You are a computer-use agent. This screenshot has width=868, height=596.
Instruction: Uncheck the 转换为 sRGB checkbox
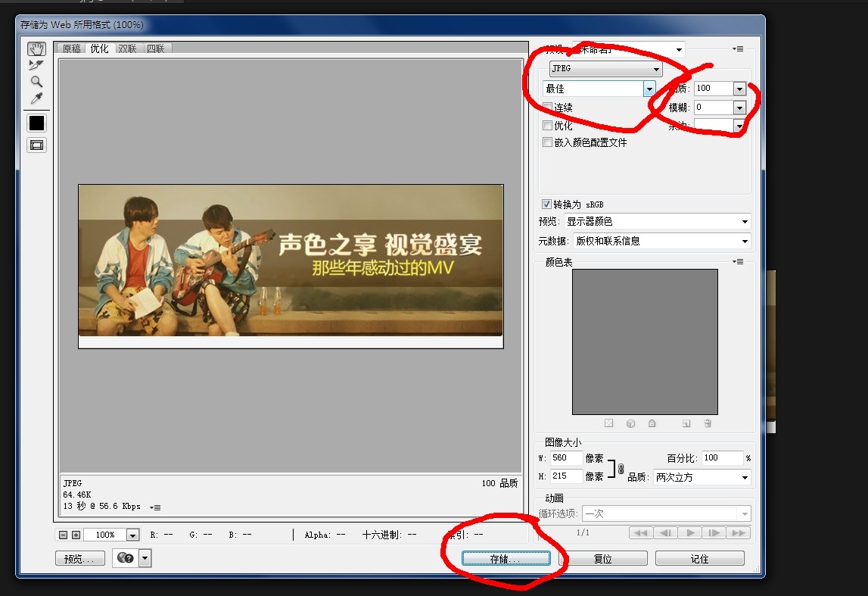pos(546,204)
